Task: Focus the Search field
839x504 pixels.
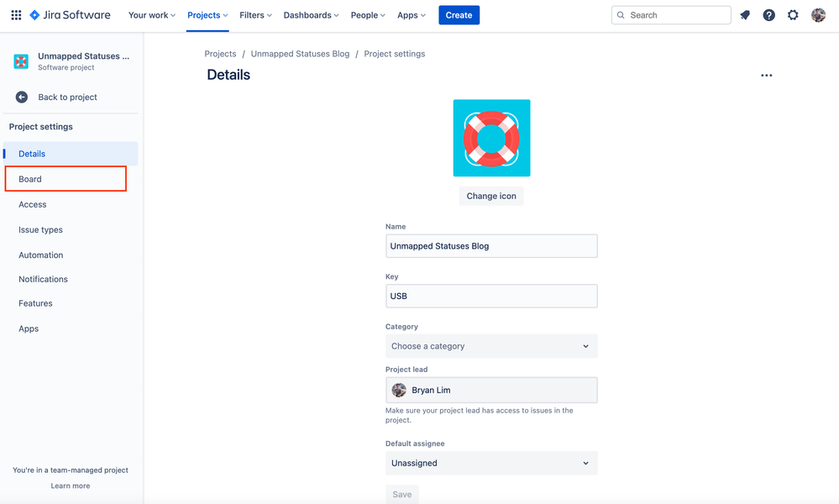Action: coord(671,15)
